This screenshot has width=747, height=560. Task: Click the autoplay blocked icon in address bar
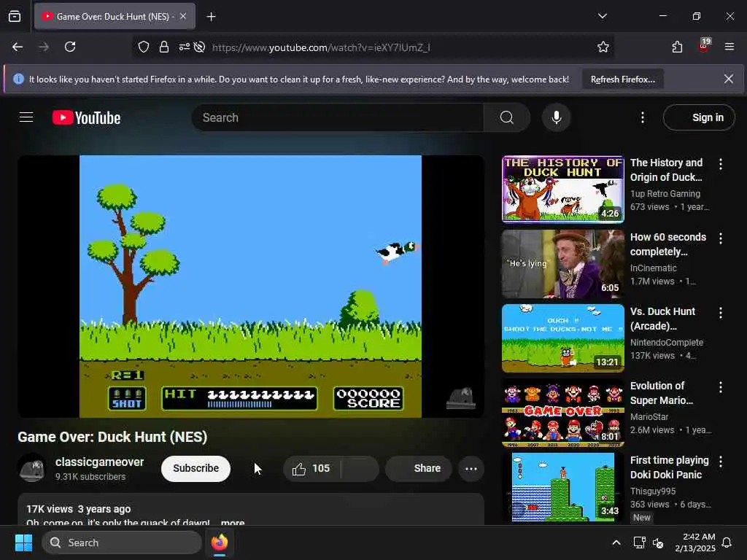coord(200,47)
